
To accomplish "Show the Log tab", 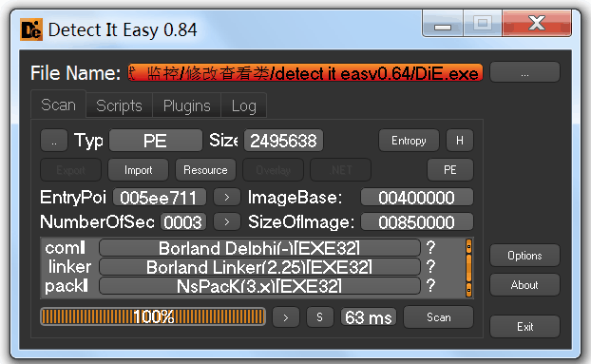I will click(244, 105).
